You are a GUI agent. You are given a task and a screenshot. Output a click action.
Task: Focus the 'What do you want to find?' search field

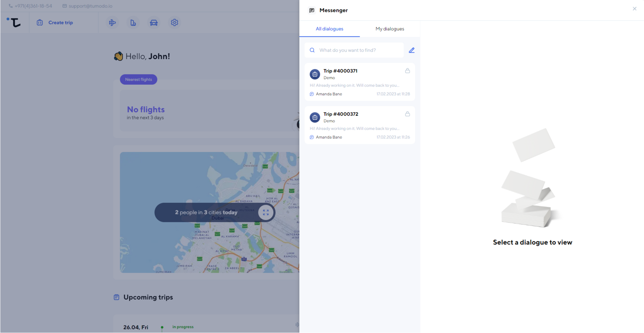pos(358,50)
